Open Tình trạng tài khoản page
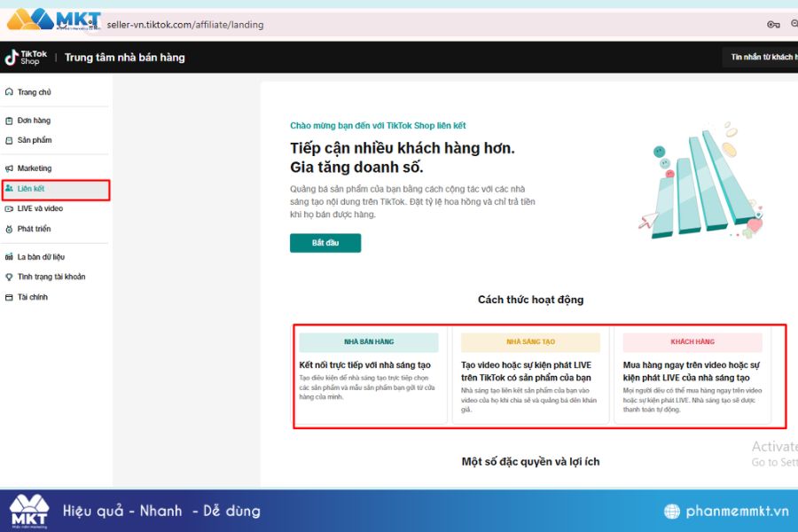 51,277
